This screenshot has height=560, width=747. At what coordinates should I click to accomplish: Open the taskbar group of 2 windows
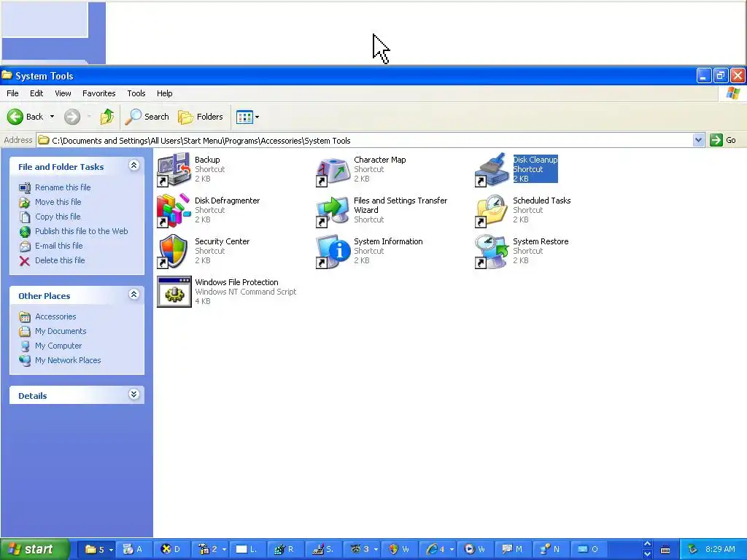tap(209, 550)
